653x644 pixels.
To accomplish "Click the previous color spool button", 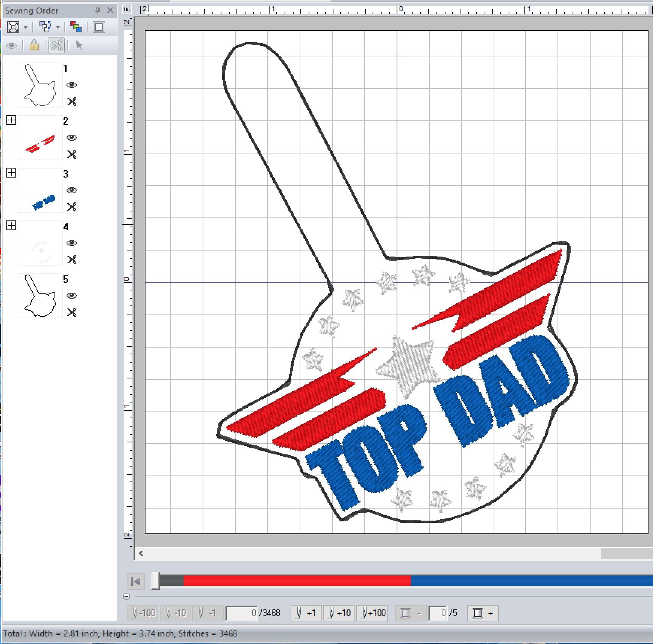I will (411, 613).
